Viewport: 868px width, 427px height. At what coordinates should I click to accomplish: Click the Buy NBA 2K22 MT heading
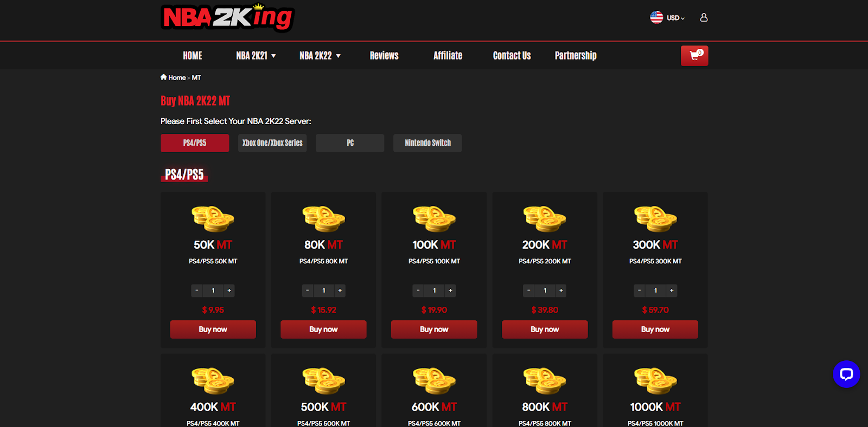[x=195, y=101]
